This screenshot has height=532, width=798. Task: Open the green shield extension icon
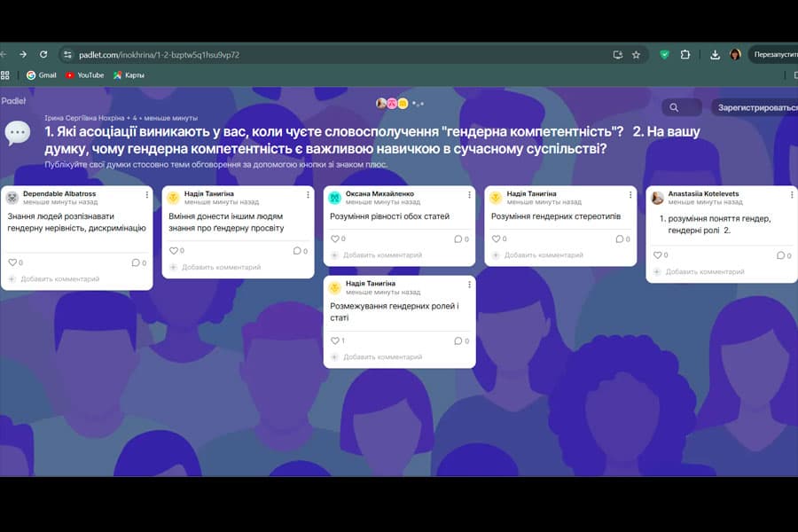pos(664,54)
